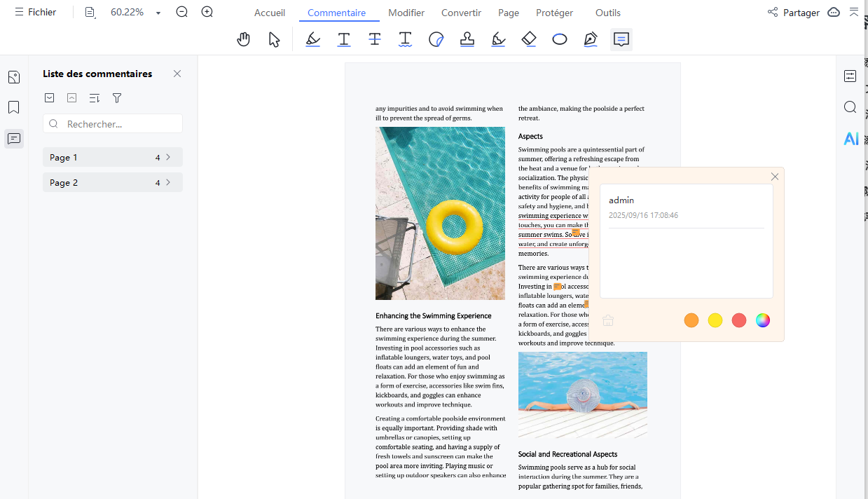
Task: Pick the Eraser tool
Action: tap(529, 39)
